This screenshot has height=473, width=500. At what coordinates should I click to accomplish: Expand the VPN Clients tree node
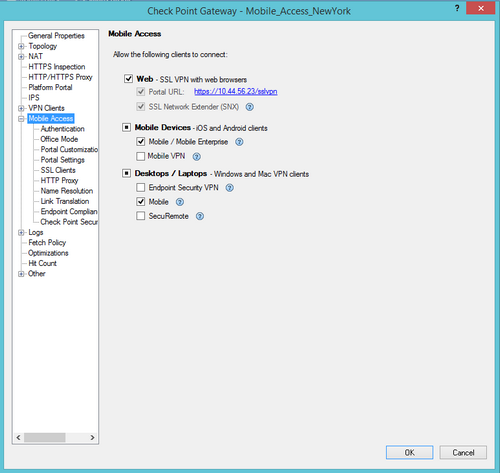click(x=21, y=108)
